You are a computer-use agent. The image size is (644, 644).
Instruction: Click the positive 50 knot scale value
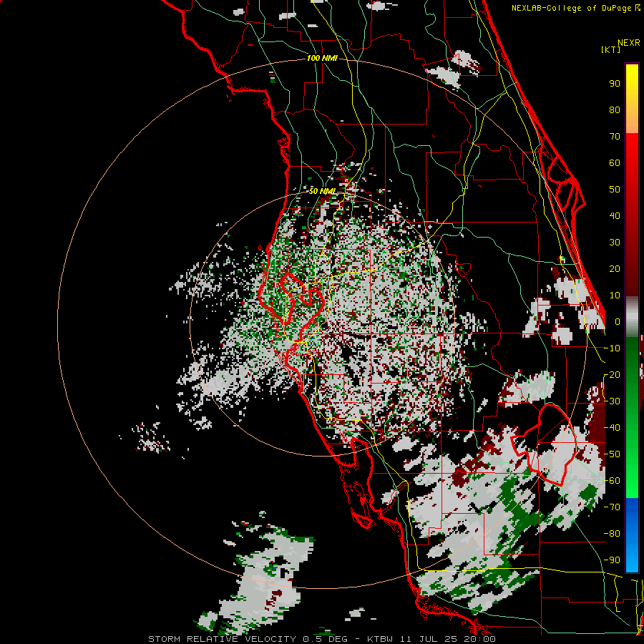[615, 190]
